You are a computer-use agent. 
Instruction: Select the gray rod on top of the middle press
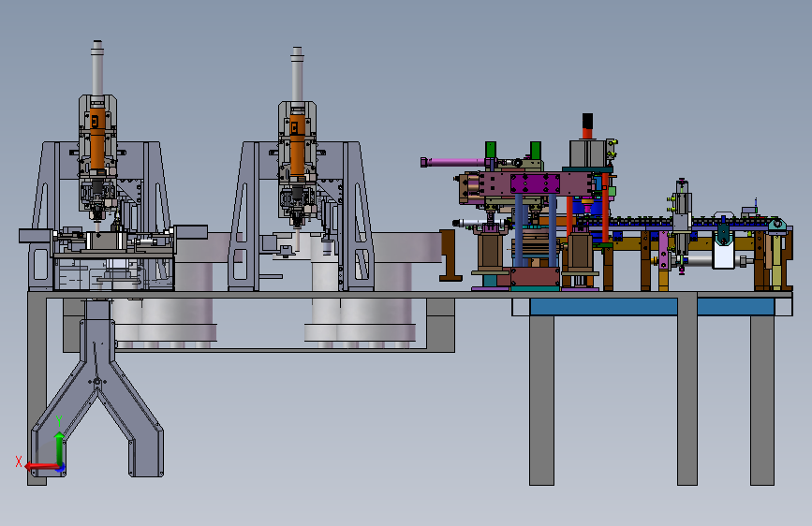click(x=297, y=75)
